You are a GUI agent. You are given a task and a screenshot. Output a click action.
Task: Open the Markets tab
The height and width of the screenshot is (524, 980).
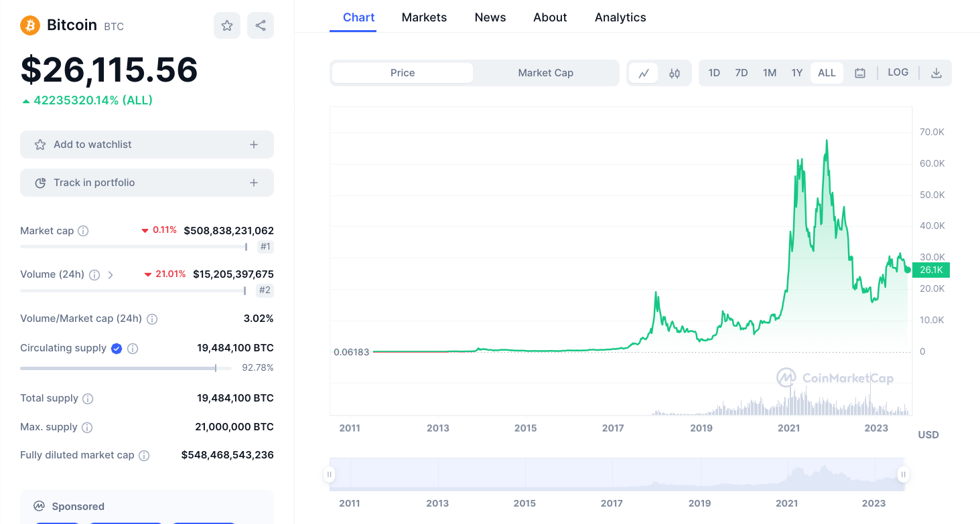tap(424, 17)
